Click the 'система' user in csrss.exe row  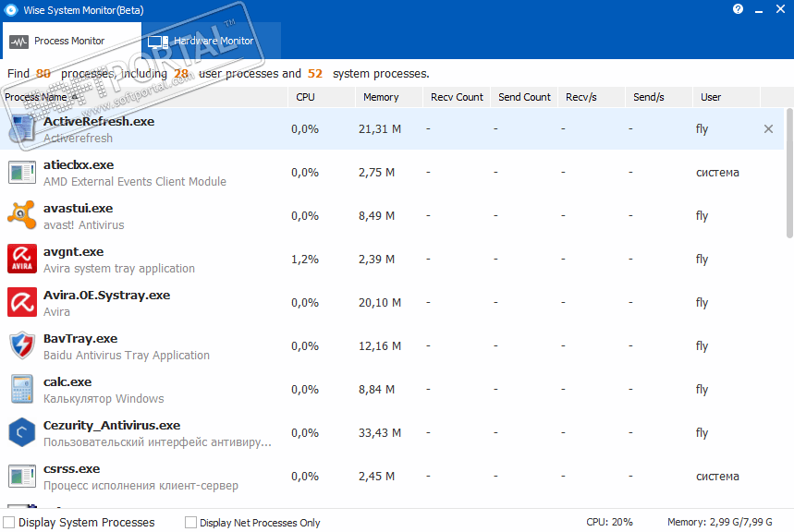click(x=717, y=477)
